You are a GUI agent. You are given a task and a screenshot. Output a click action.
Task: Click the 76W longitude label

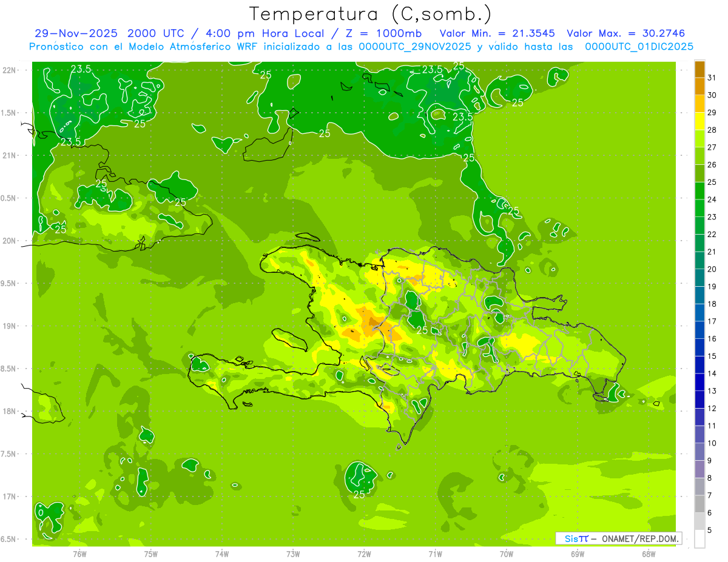click(x=79, y=554)
